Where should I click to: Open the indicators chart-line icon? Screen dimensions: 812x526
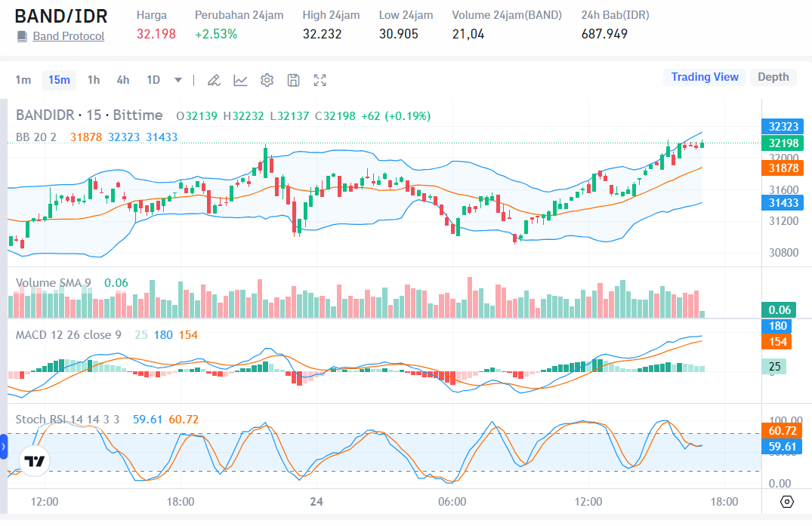tap(240, 80)
